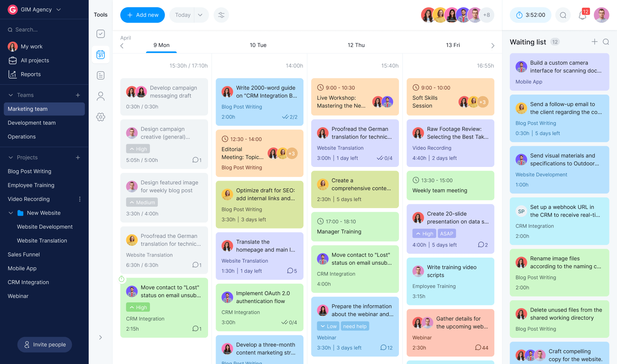Add a new project plus icon

point(78,158)
